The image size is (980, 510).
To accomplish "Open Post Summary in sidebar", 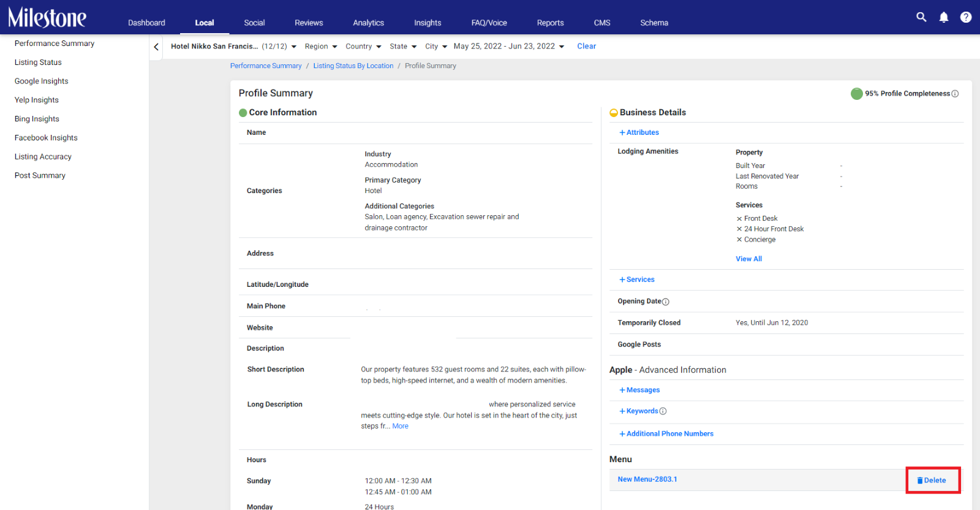I will pyautogui.click(x=40, y=175).
